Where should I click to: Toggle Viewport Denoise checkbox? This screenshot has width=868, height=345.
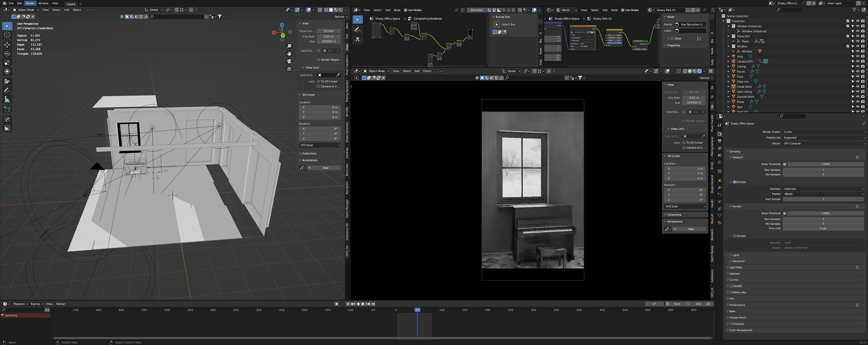pos(735,182)
